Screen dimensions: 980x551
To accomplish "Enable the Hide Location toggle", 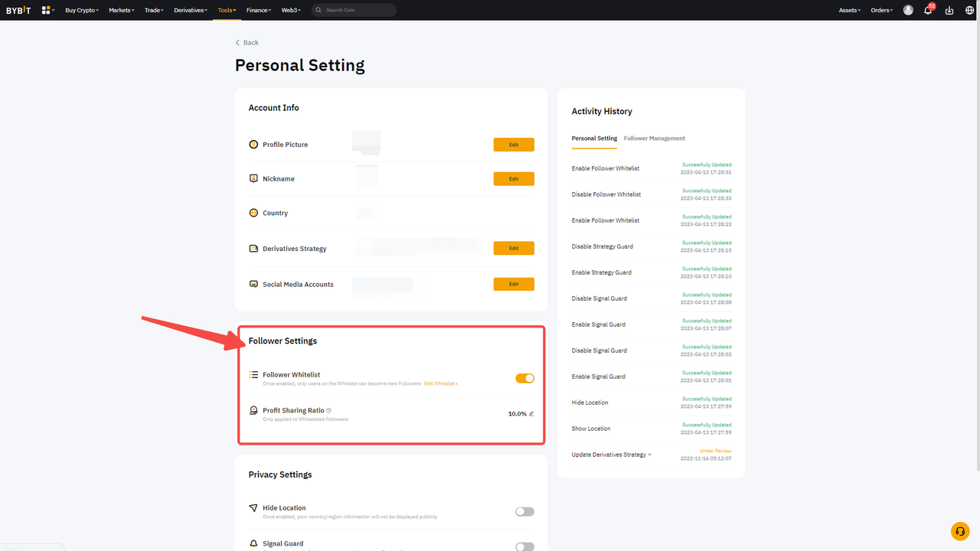I will [524, 511].
